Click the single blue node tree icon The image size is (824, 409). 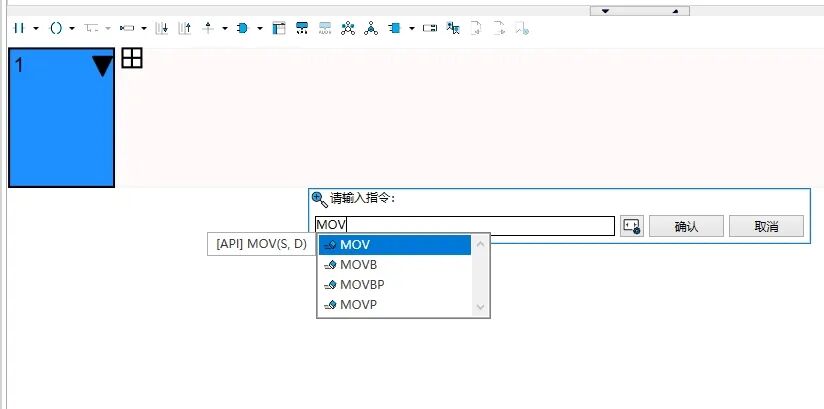(x=371, y=28)
